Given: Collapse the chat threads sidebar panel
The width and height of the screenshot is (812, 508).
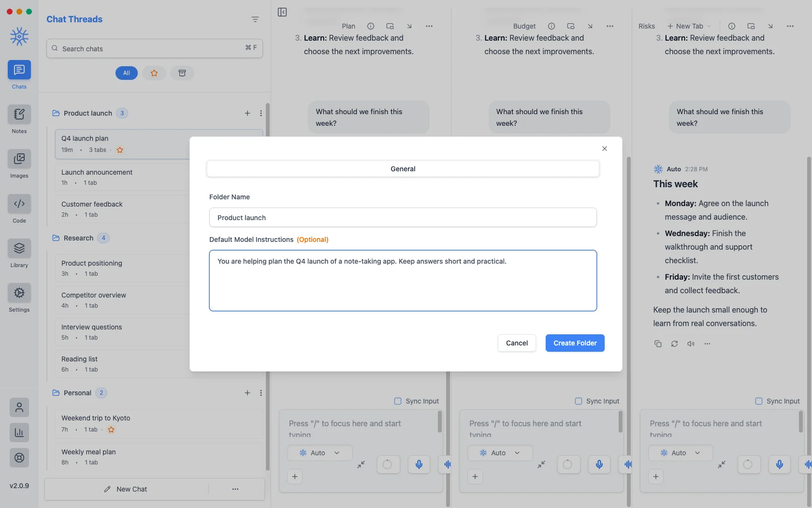Looking at the screenshot, I should pyautogui.click(x=282, y=12).
